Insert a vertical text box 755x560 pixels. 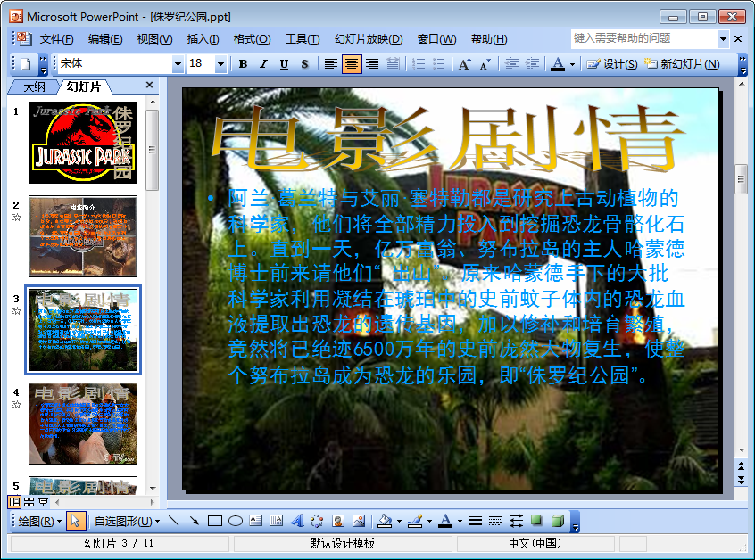point(276,521)
